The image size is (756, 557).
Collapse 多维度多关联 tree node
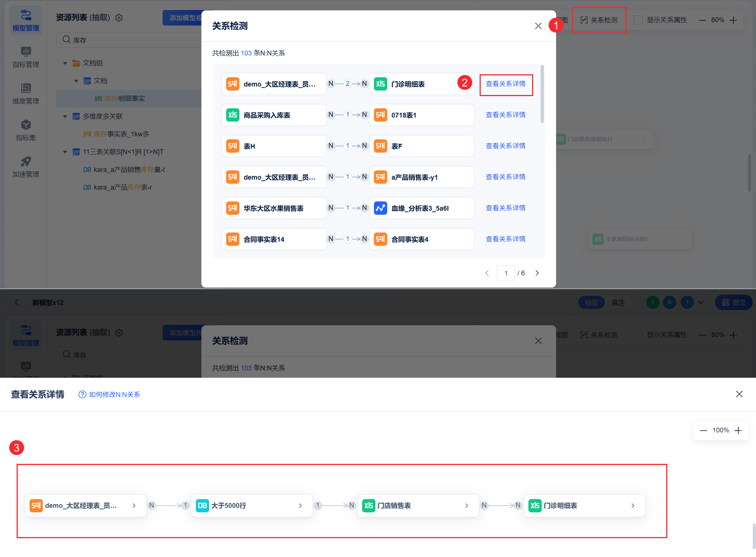[65, 116]
